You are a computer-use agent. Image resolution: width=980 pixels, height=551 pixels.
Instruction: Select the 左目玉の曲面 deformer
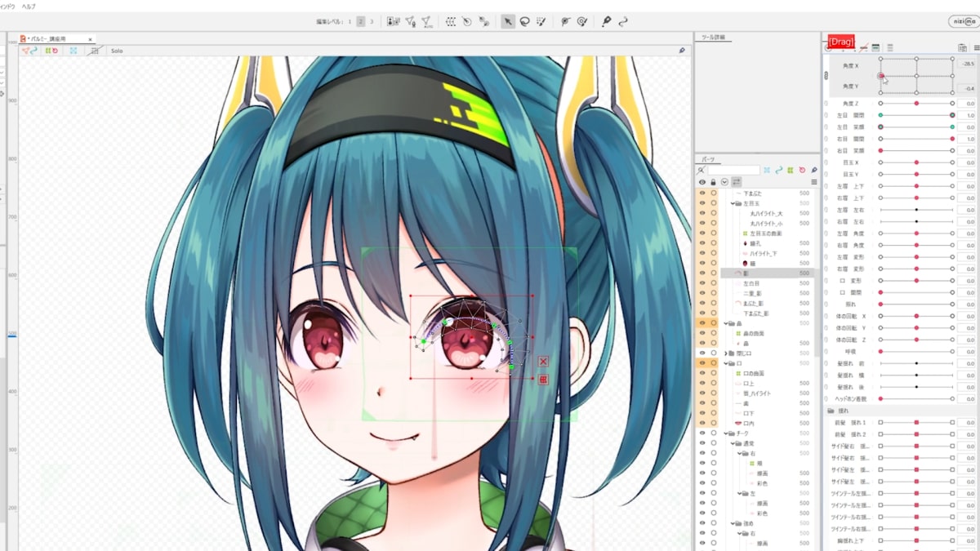(767, 233)
